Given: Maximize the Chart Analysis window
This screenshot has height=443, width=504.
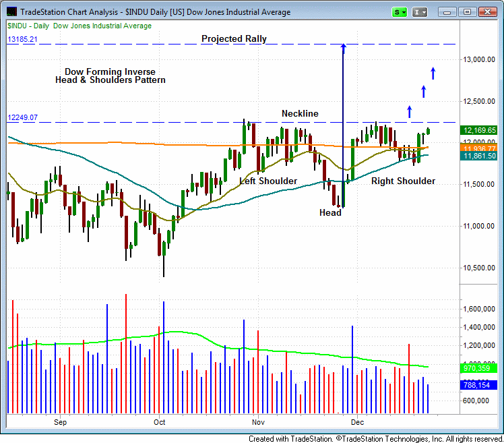Looking at the screenshot, I should tap(467, 12).
